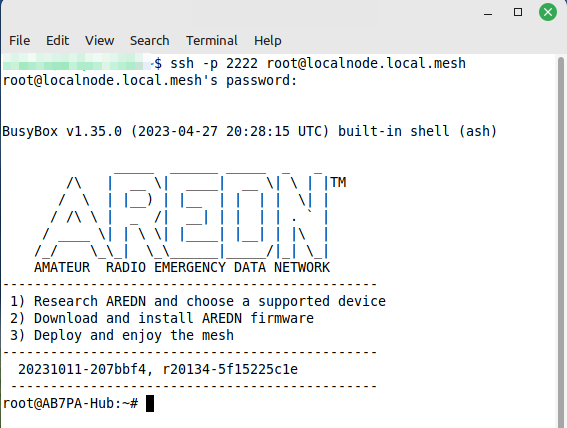
Task: Click the AMATEUR RADIO EMERGENCY DATA NETWORK text
Action: click(182, 268)
